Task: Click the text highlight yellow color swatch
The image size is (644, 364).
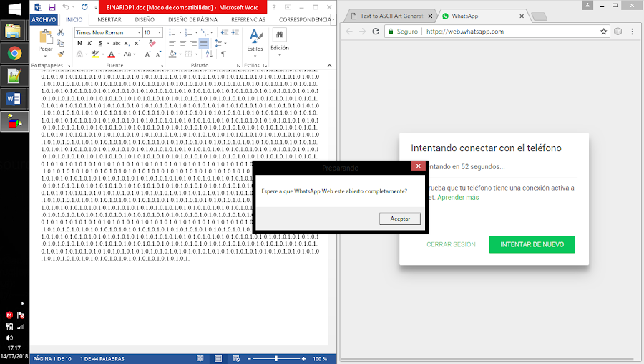Action: pos(95,54)
